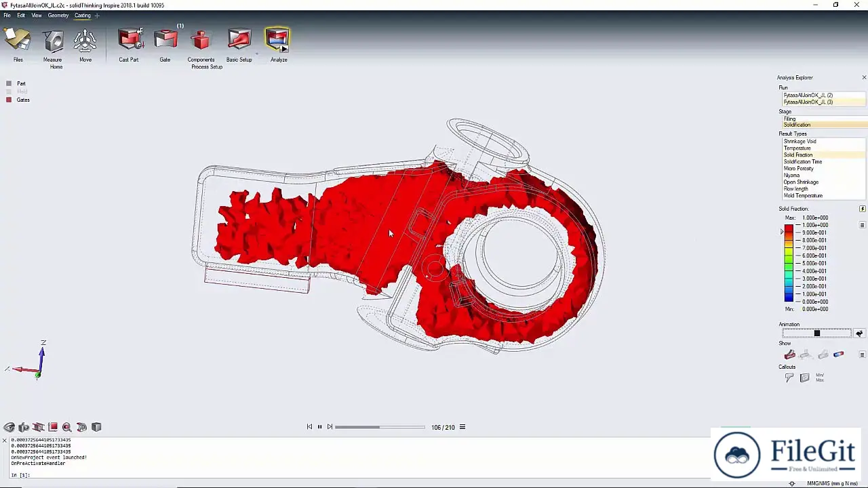Toggle Mold visibility in legend
Screen dimensions: 868x488
coord(9,91)
